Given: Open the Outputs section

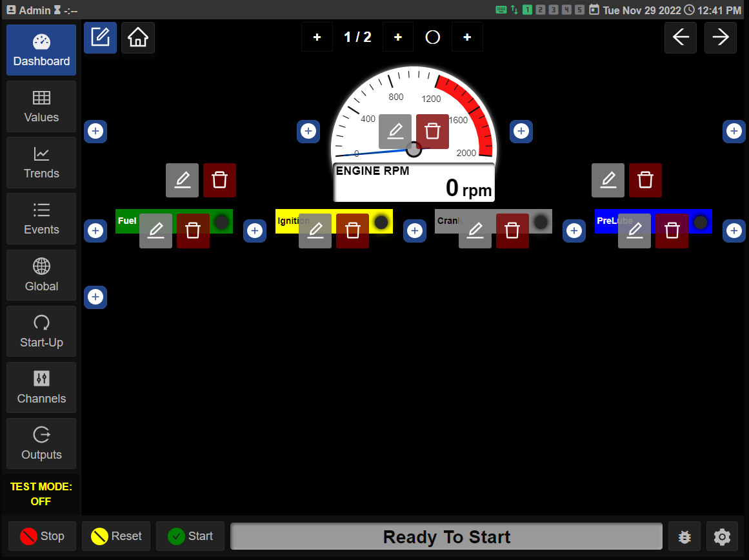Looking at the screenshot, I should pos(41,444).
